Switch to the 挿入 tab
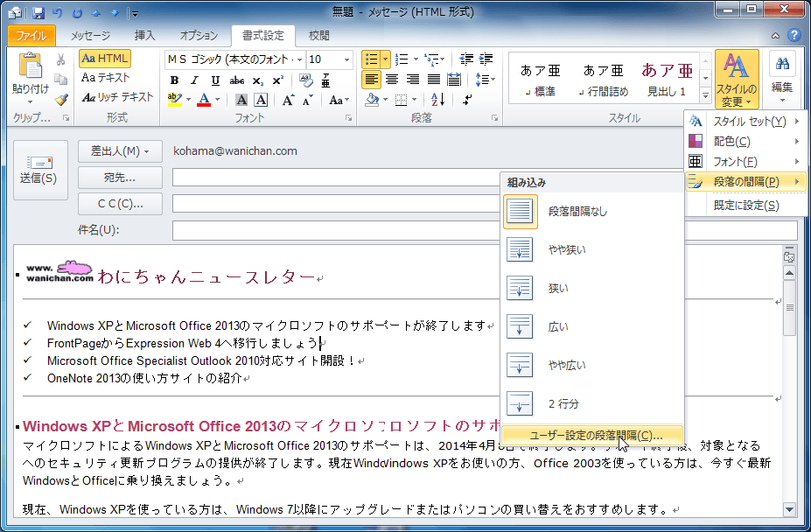This screenshot has height=532, width=811. [145, 36]
